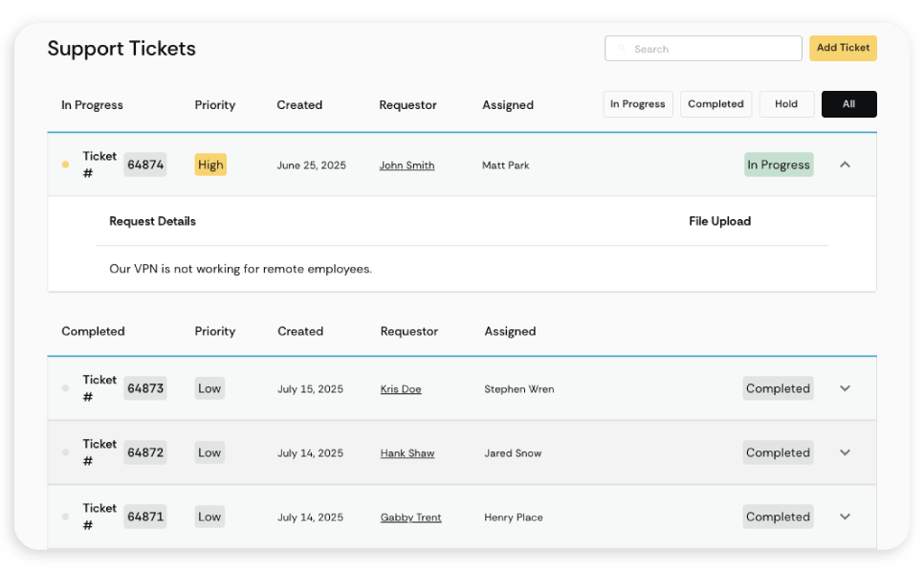Open requestor John Smith link
The height and width of the screenshot is (571, 924).
click(x=407, y=165)
